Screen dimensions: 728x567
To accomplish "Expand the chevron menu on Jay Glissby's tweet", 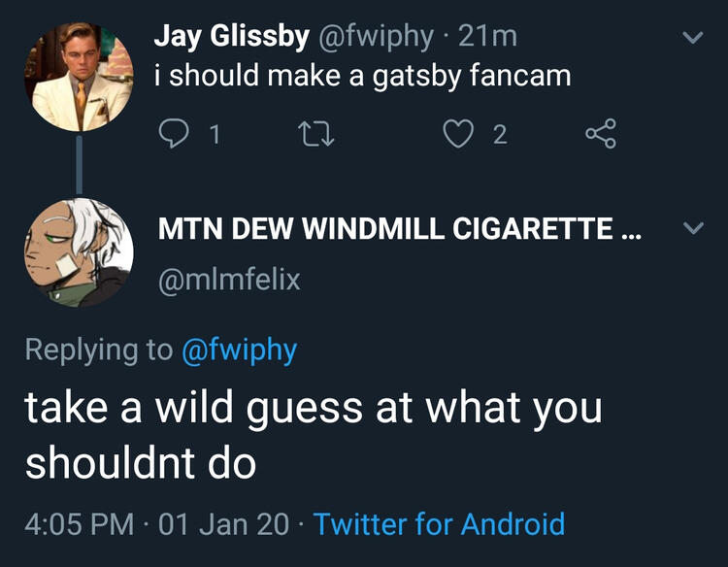I will coord(691,39).
